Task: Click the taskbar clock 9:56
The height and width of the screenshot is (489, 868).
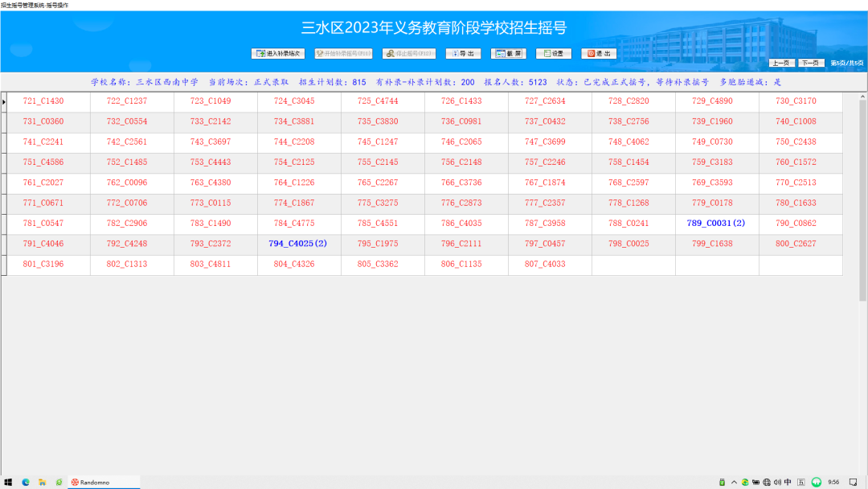Action: click(x=833, y=483)
